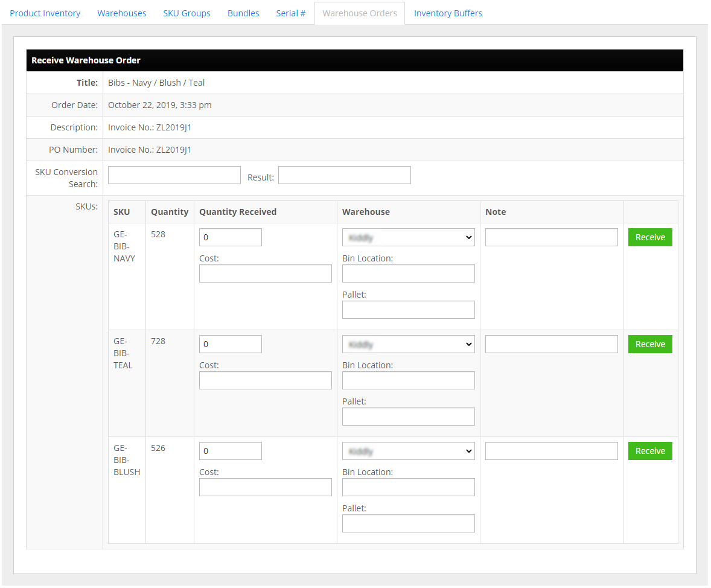The height and width of the screenshot is (588, 711).
Task: Click Cost field for GE-BIB-BLUSH
Action: 265,488
